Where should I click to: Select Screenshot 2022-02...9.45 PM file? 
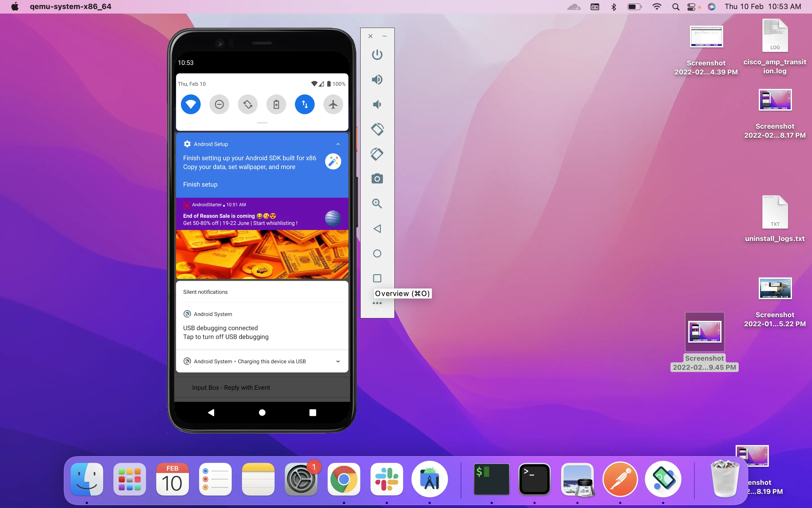pyautogui.click(x=704, y=342)
